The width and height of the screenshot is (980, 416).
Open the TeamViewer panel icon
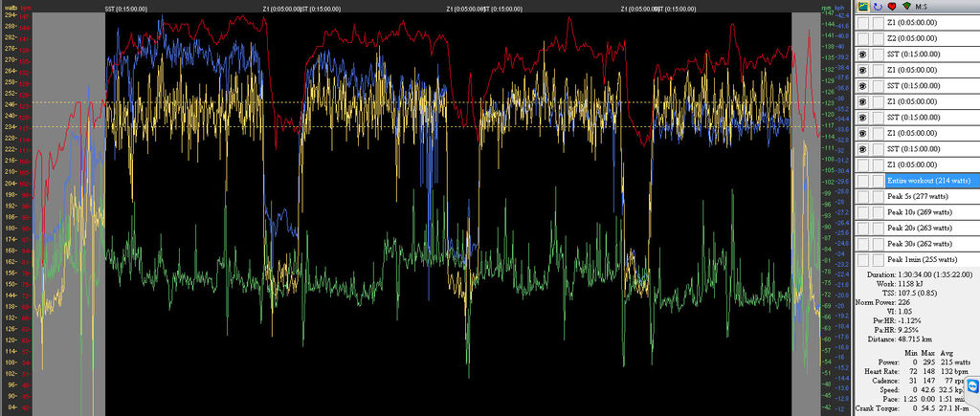pyautogui.click(x=972, y=386)
